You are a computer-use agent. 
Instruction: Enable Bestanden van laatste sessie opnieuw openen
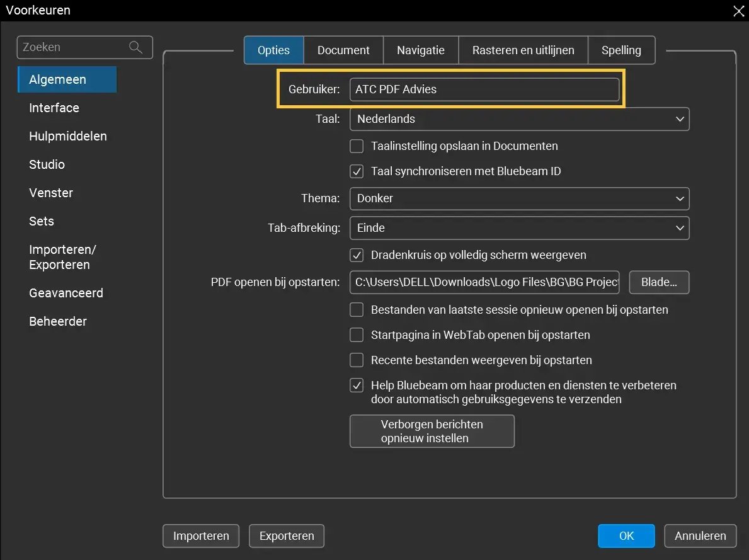[357, 310]
